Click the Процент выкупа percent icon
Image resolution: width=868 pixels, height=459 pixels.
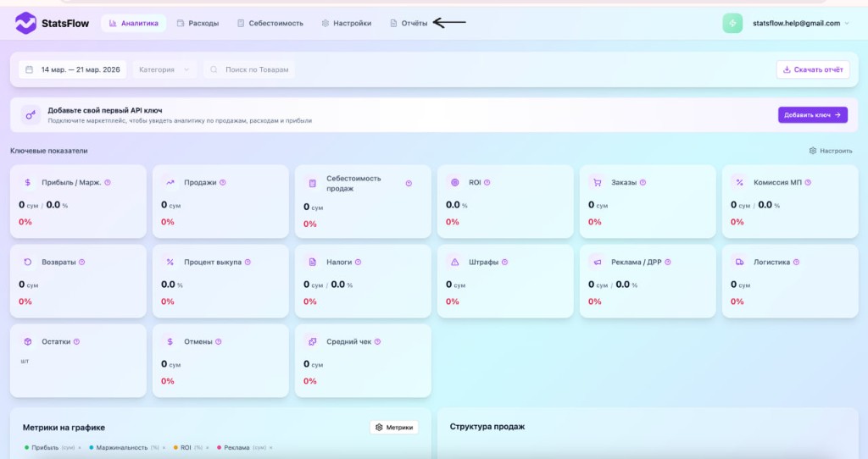[170, 263]
